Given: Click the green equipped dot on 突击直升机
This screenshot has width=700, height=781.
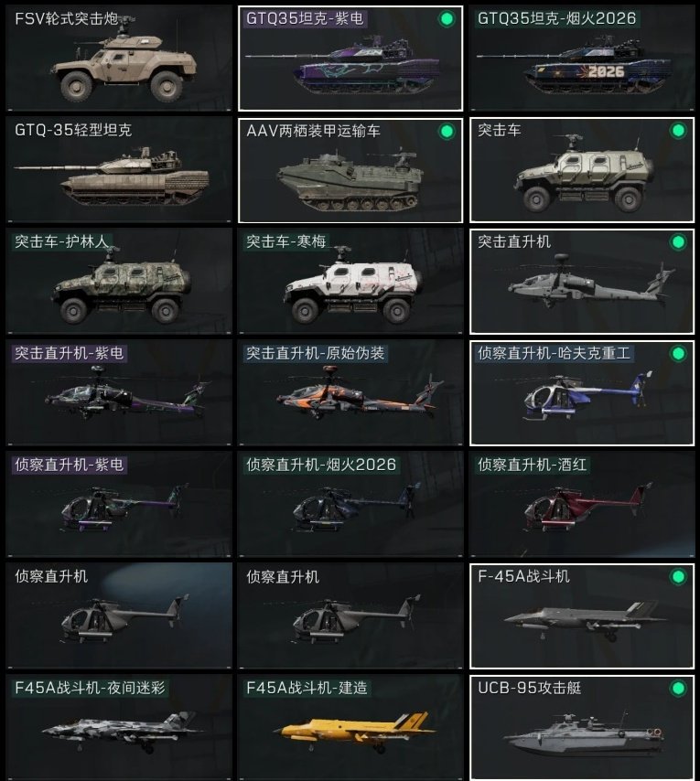Looking at the screenshot, I should click(x=678, y=242).
